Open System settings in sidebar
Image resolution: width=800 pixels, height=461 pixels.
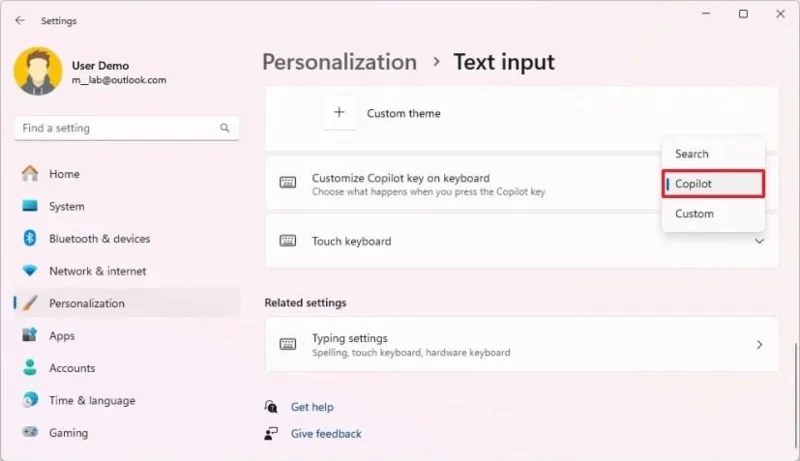128,207
